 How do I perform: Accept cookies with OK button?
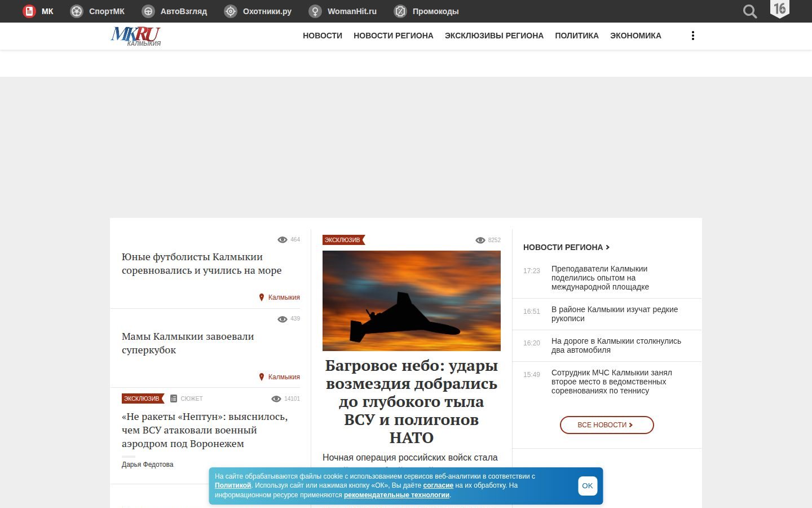[x=588, y=486]
